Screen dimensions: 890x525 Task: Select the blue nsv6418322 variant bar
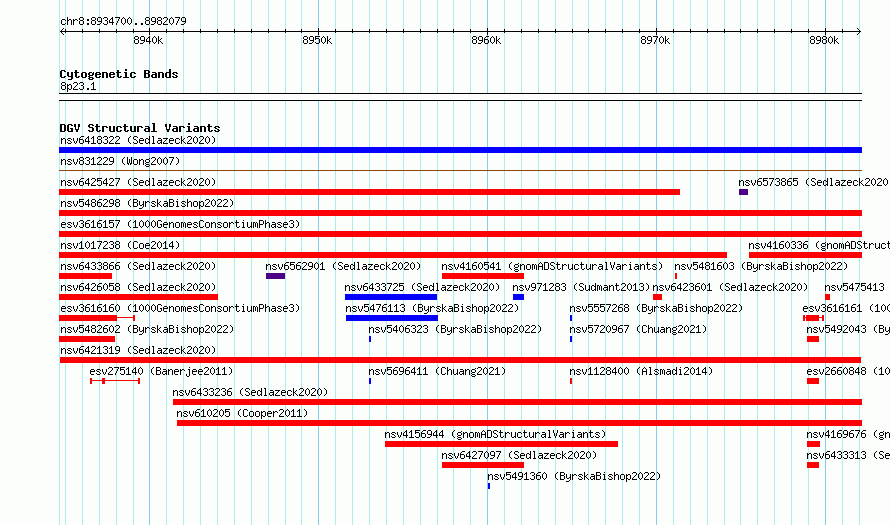pos(460,150)
